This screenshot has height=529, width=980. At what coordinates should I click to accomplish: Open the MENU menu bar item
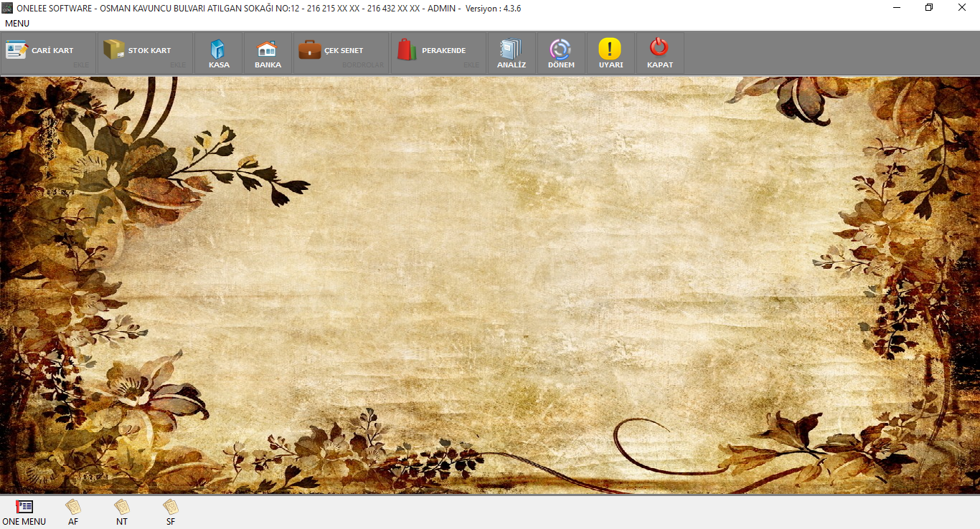pos(17,24)
